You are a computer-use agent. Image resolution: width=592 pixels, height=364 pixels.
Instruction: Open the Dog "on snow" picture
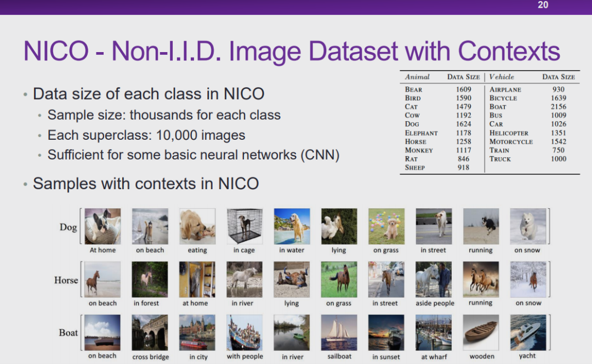tap(528, 226)
